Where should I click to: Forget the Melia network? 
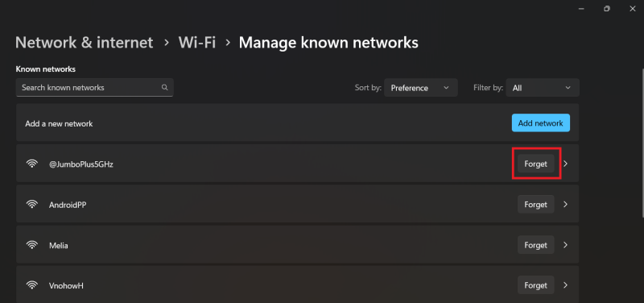tap(535, 245)
